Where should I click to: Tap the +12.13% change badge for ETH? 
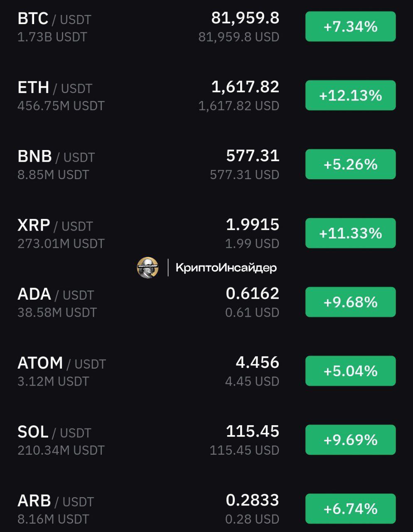point(350,96)
